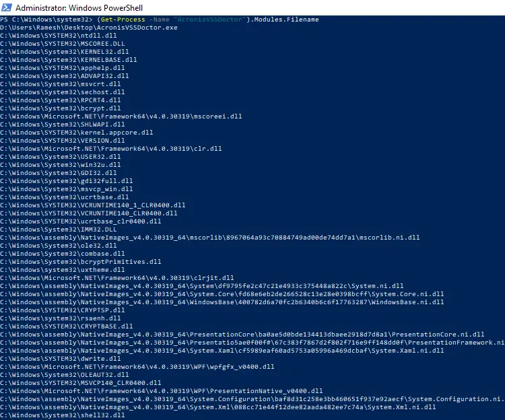Click the uxtheme.dll line
This screenshot has height=420, width=505.
(63, 270)
